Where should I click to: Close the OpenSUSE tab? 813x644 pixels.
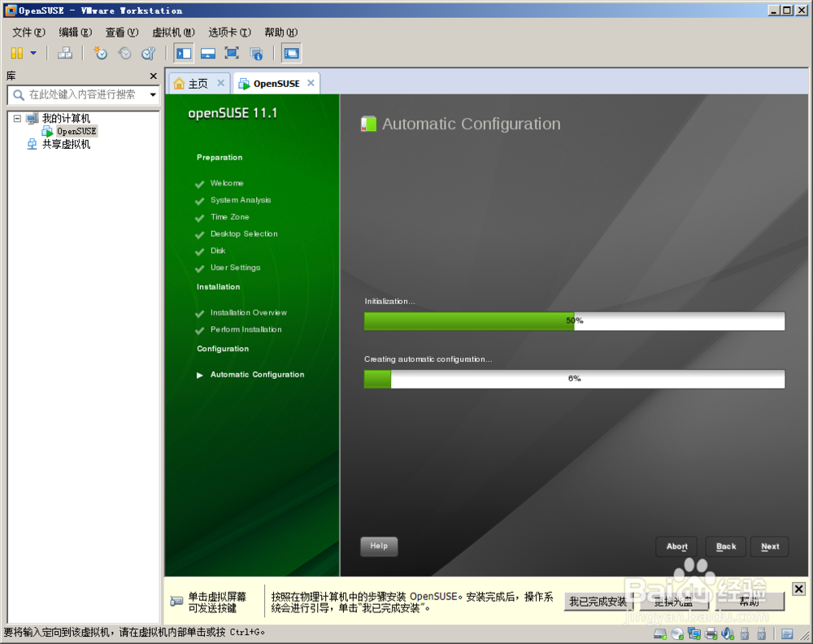tap(311, 83)
